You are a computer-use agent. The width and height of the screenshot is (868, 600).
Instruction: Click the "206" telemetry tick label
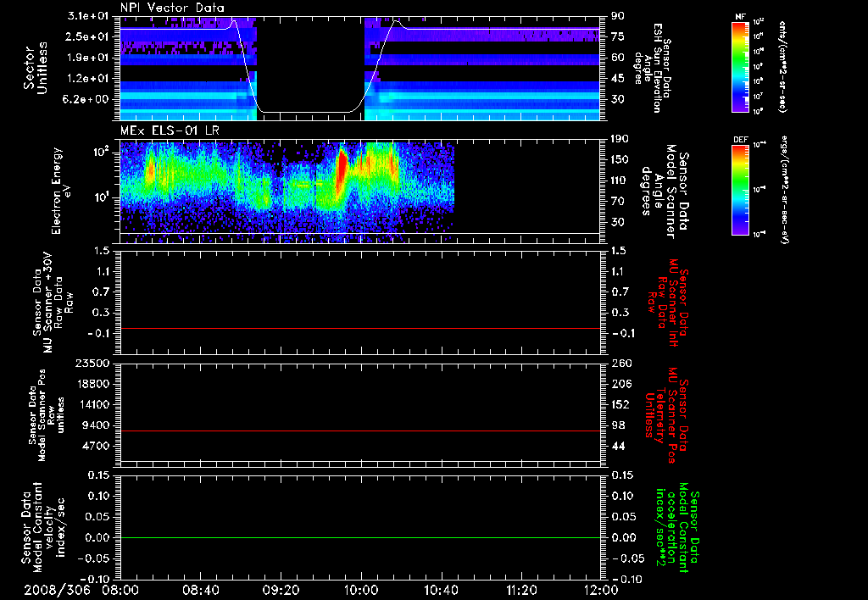[x=620, y=384]
